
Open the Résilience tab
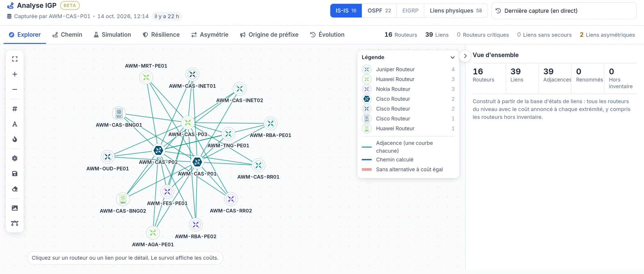tap(161, 34)
